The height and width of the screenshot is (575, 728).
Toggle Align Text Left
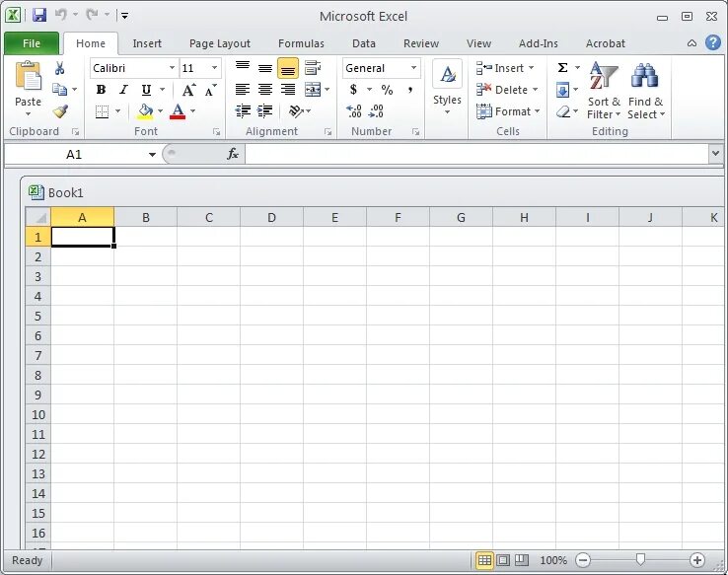[x=243, y=89]
